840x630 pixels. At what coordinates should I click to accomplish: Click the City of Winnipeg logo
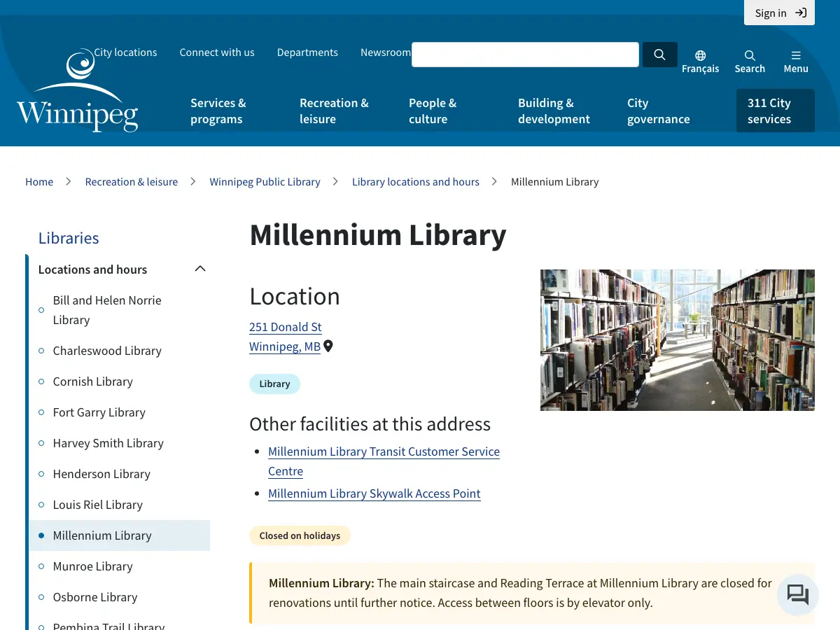pyautogui.click(x=78, y=90)
